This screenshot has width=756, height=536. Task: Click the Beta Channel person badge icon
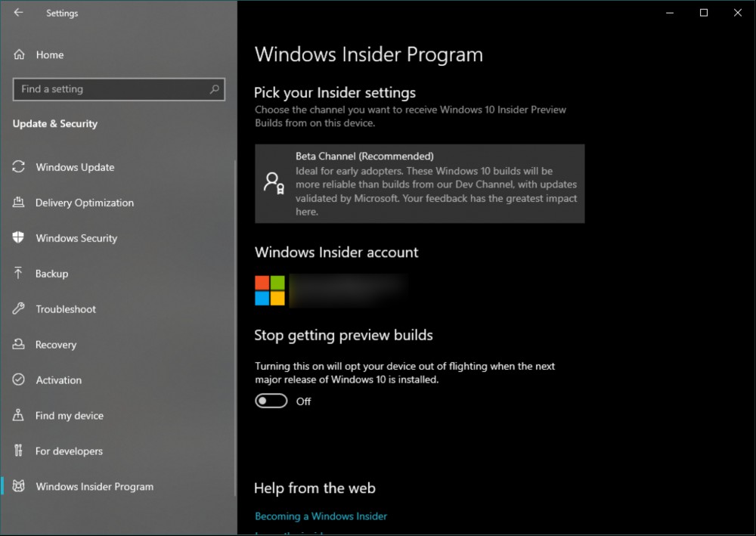[274, 184]
